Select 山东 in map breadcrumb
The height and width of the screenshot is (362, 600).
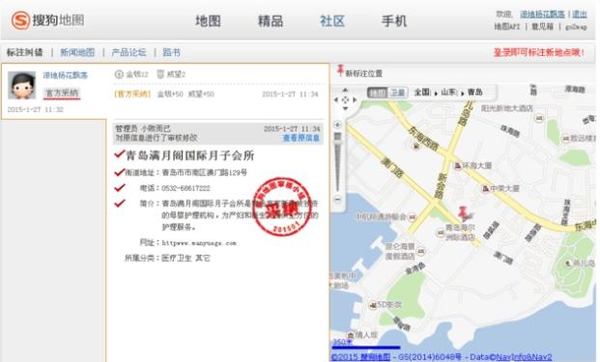(449, 92)
